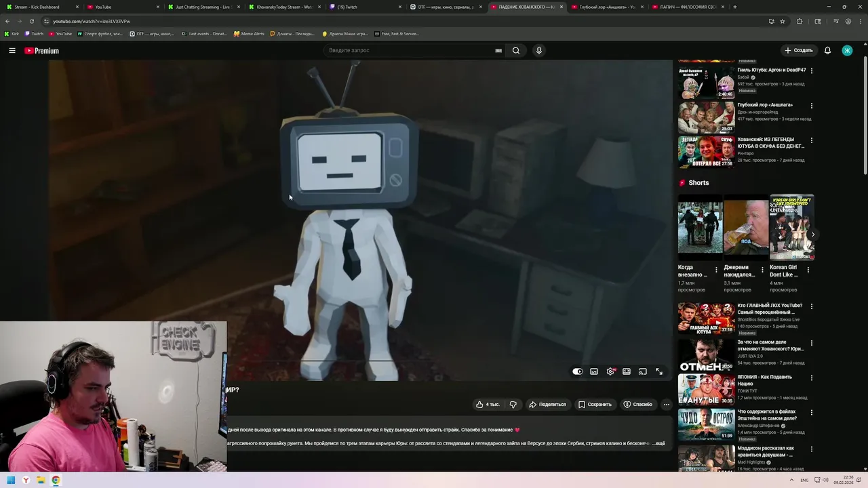Open the on-screen keyboard icon in search box

coord(498,50)
